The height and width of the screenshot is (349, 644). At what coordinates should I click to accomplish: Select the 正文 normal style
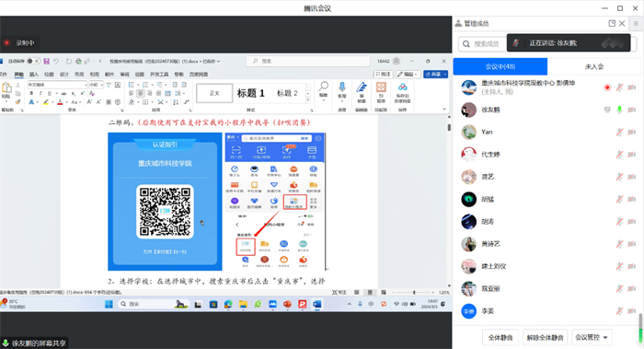click(x=214, y=93)
